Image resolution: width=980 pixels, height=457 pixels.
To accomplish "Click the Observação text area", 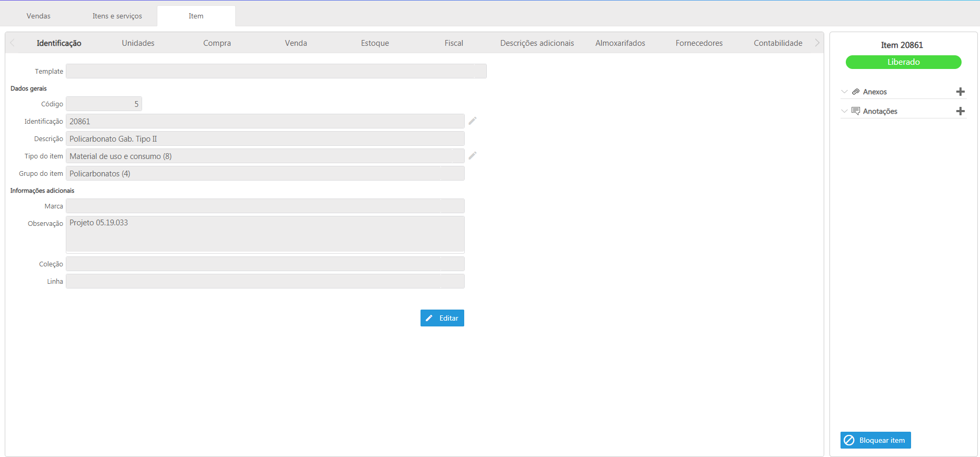I will (265, 234).
